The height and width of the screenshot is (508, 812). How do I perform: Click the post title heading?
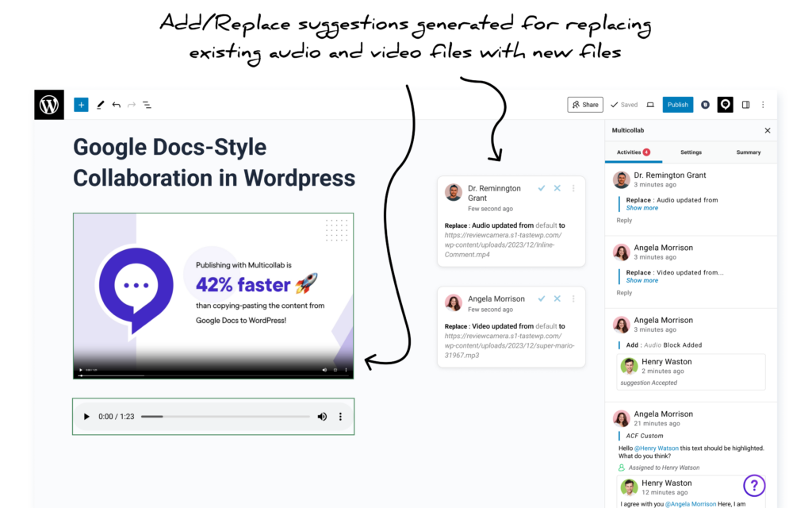(214, 163)
